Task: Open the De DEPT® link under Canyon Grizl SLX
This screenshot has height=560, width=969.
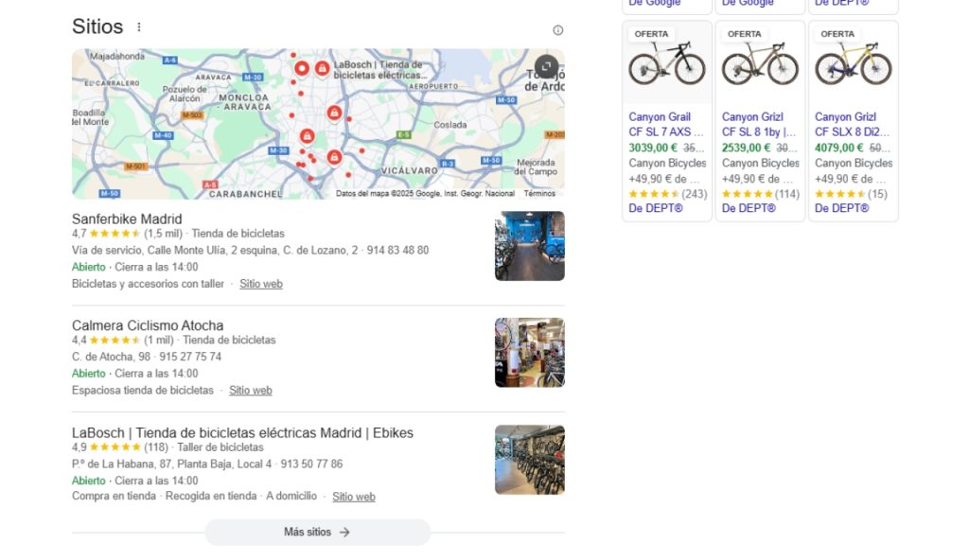Action: (840, 207)
